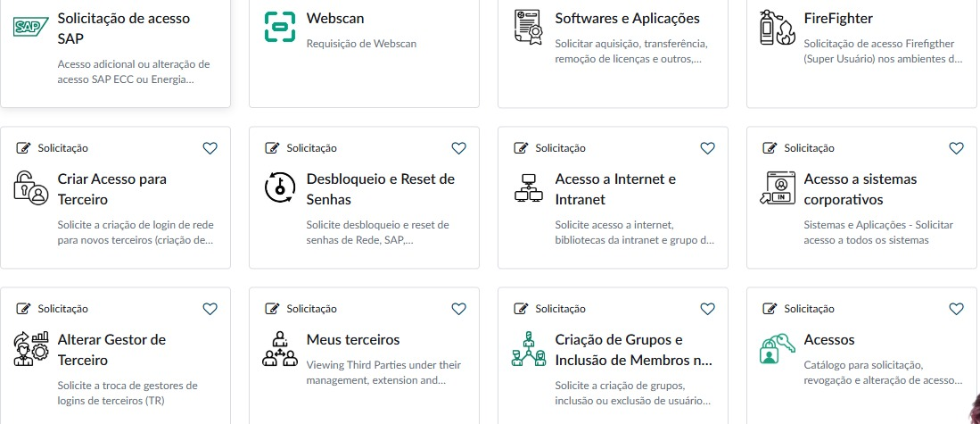Click the Webscan scanner icon
Viewport: 980px width, 424px height.
279,27
